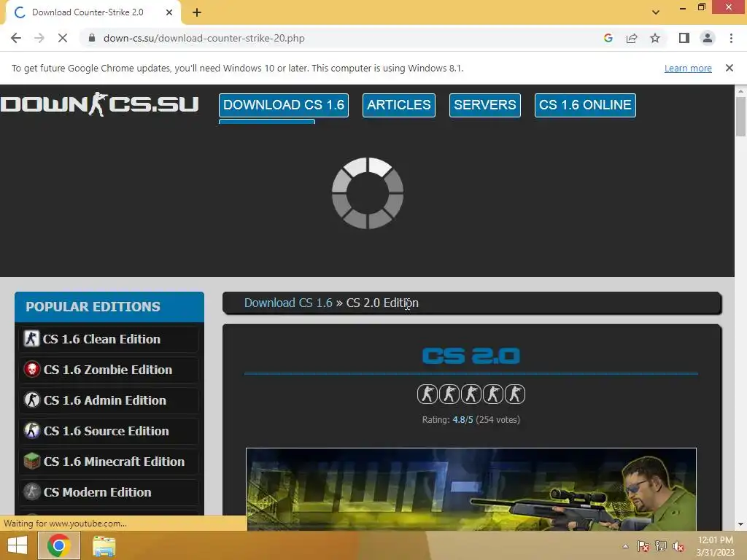Click the DOWN-CS.SU site logo
This screenshot has width=747, height=560.
tap(99, 104)
